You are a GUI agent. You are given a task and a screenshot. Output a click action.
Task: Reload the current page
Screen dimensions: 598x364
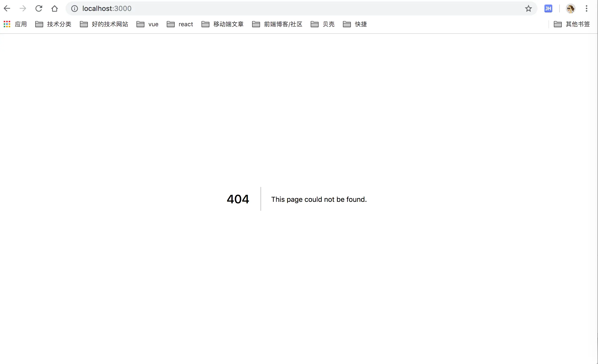tap(39, 8)
